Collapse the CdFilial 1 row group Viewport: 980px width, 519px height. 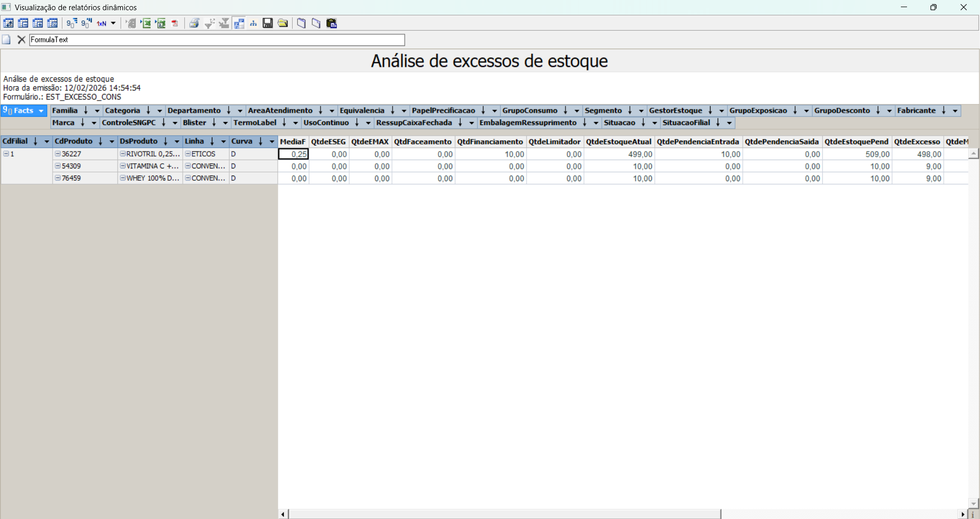point(6,154)
